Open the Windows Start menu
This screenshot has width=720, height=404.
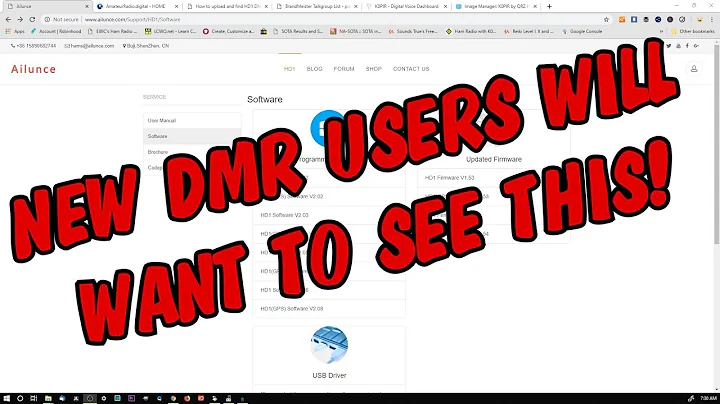pyautogui.click(x=7, y=398)
